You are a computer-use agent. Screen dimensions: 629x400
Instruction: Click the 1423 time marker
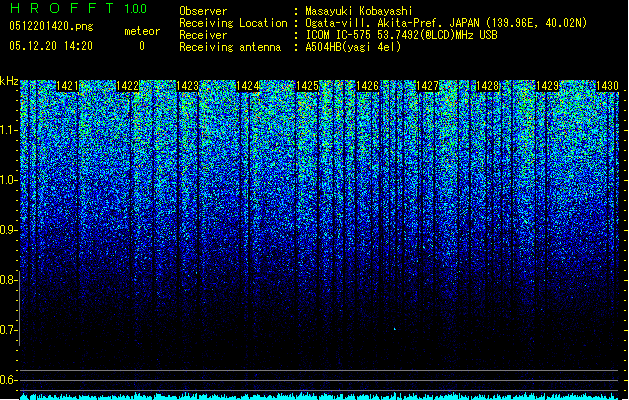pyautogui.click(x=187, y=86)
